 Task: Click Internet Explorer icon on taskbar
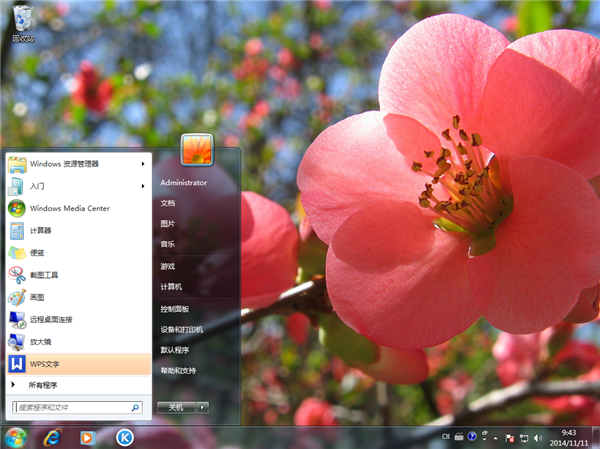51,437
